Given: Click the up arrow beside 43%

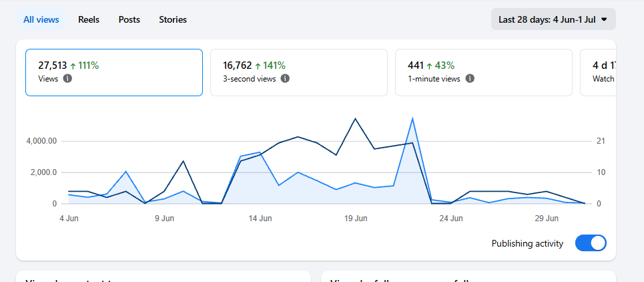Looking at the screenshot, I should pyautogui.click(x=429, y=65).
